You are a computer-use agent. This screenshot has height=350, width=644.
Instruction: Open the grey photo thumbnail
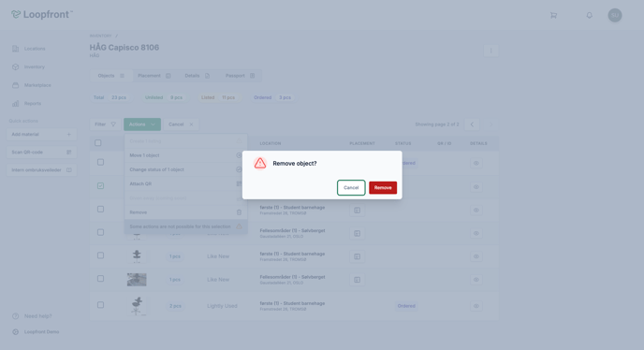(x=137, y=280)
